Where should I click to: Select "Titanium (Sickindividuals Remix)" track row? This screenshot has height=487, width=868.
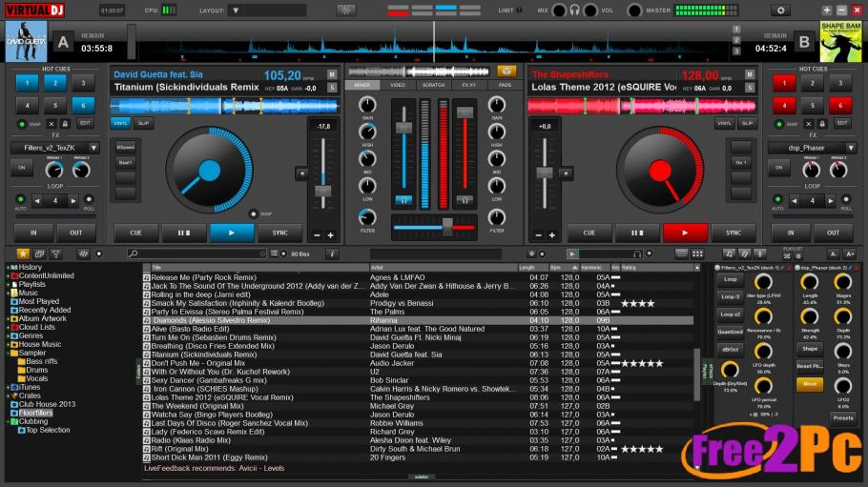point(418,355)
